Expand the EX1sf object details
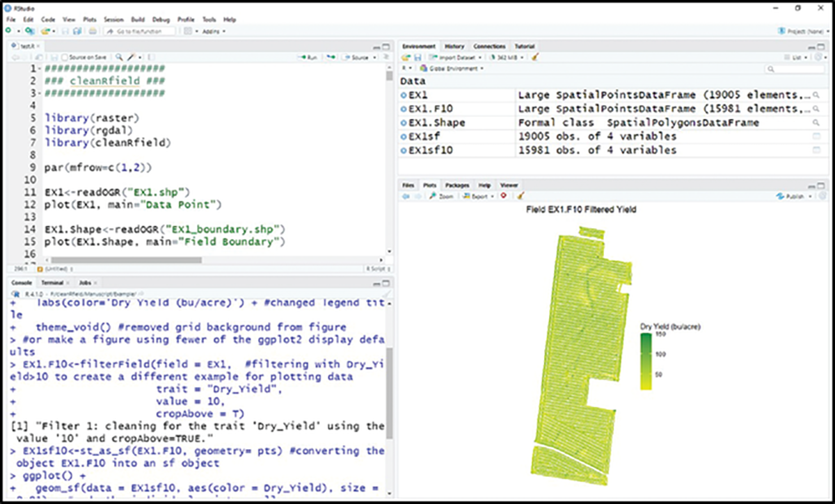Image resolution: width=835 pixels, height=504 pixels. tap(404, 137)
